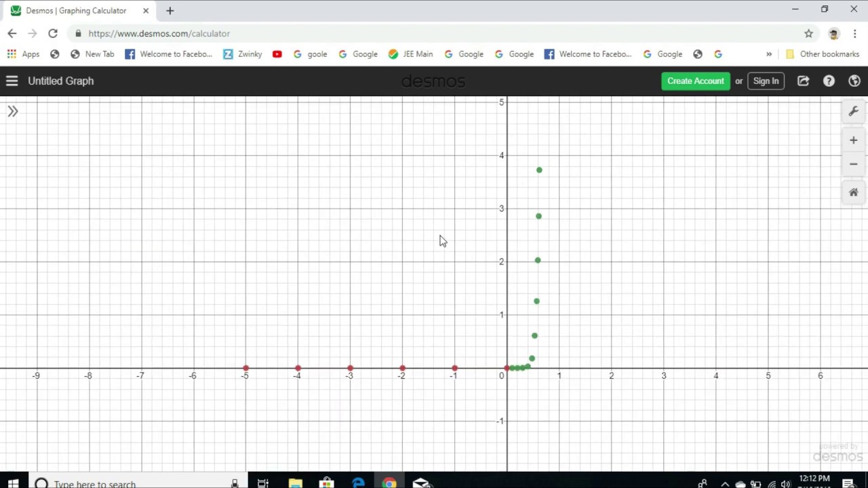Open Task View on the taskbar
The height and width of the screenshot is (488, 868).
point(262,483)
